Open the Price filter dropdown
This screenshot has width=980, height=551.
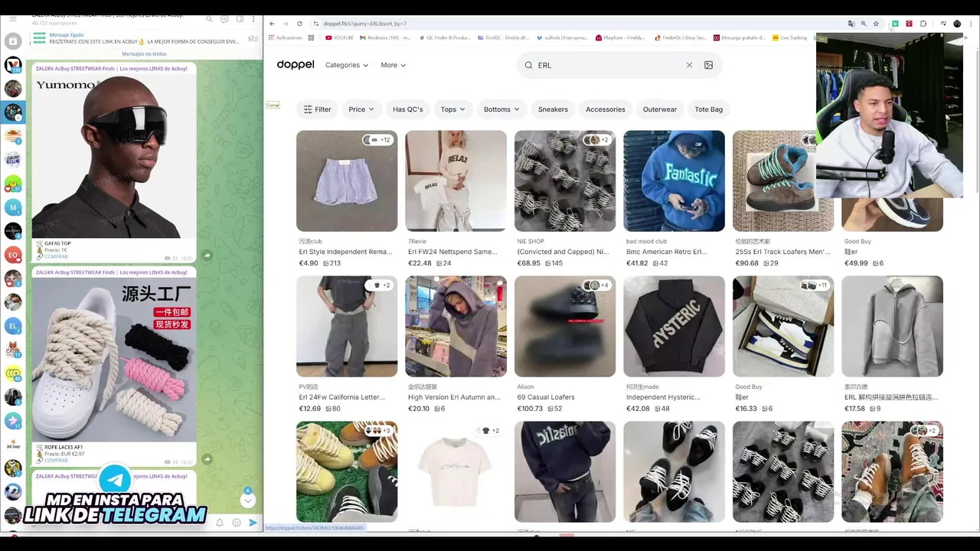[361, 109]
